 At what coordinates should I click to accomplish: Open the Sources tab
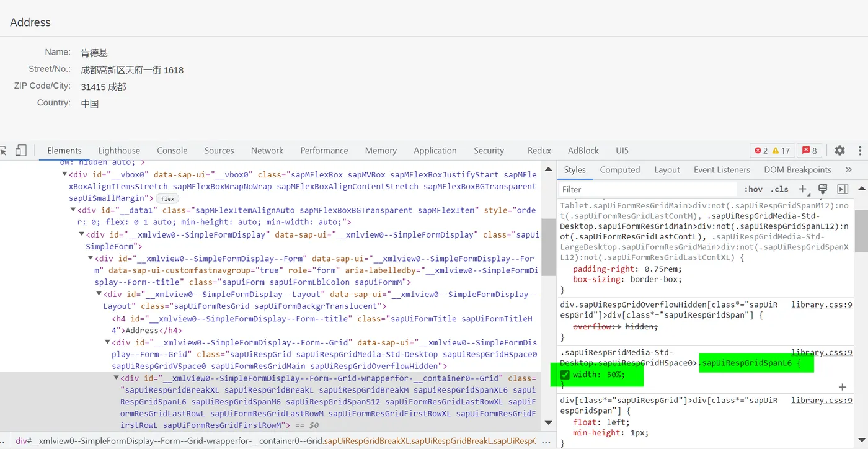point(219,151)
